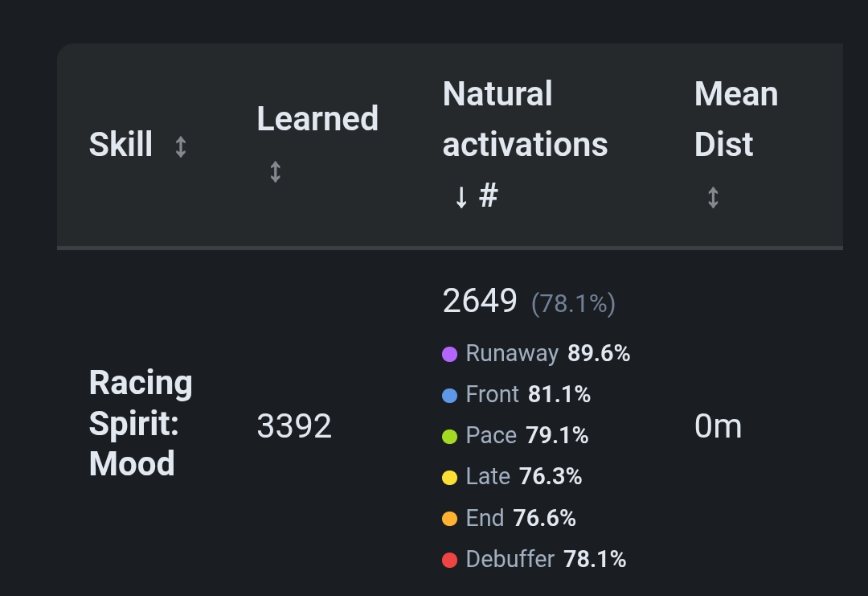Click the green Pace color dot
Viewport: 868px width, 596px height.
(449, 437)
